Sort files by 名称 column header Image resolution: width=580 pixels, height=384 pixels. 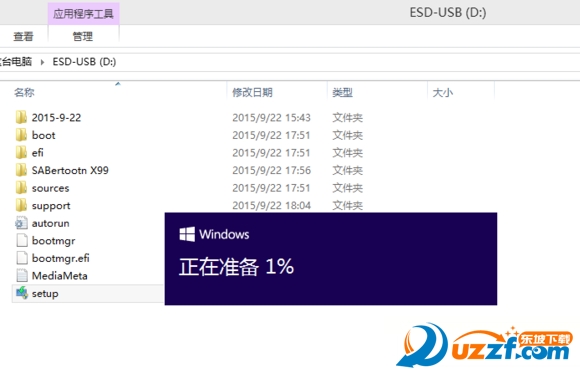(24, 92)
